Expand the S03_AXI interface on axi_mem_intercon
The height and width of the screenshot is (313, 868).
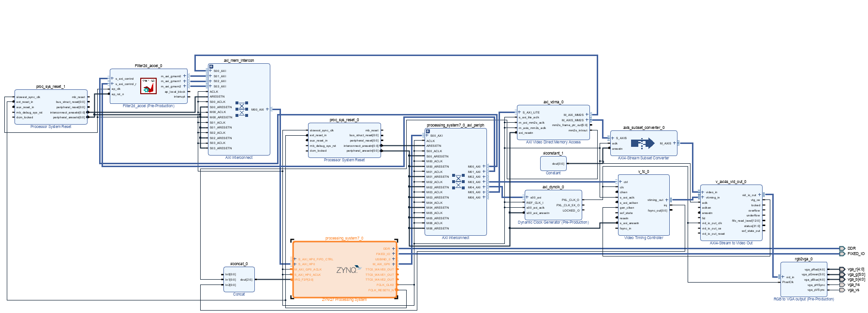pos(210,86)
